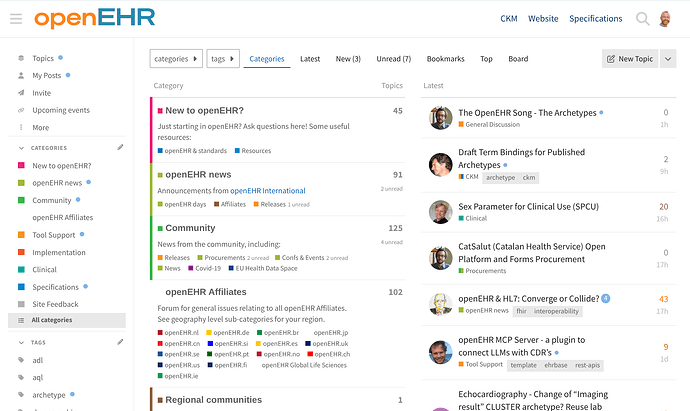The height and width of the screenshot is (411, 690).
Task: Open avatar on Sex Parameter topic
Action: coord(440,212)
